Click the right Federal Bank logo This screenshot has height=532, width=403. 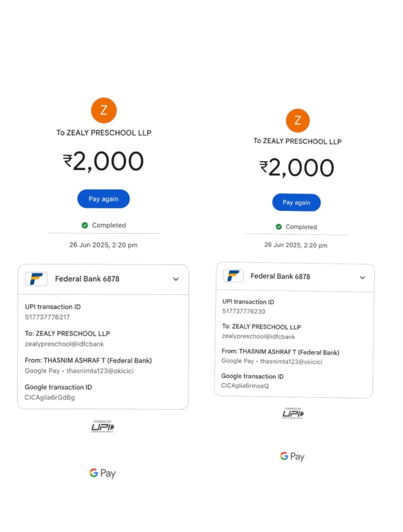(233, 276)
